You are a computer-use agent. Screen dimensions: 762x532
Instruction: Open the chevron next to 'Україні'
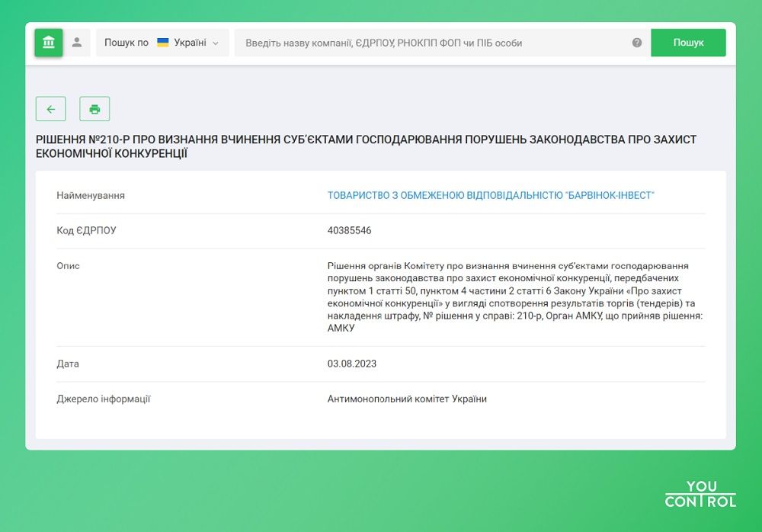pyautogui.click(x=215, y=43)
